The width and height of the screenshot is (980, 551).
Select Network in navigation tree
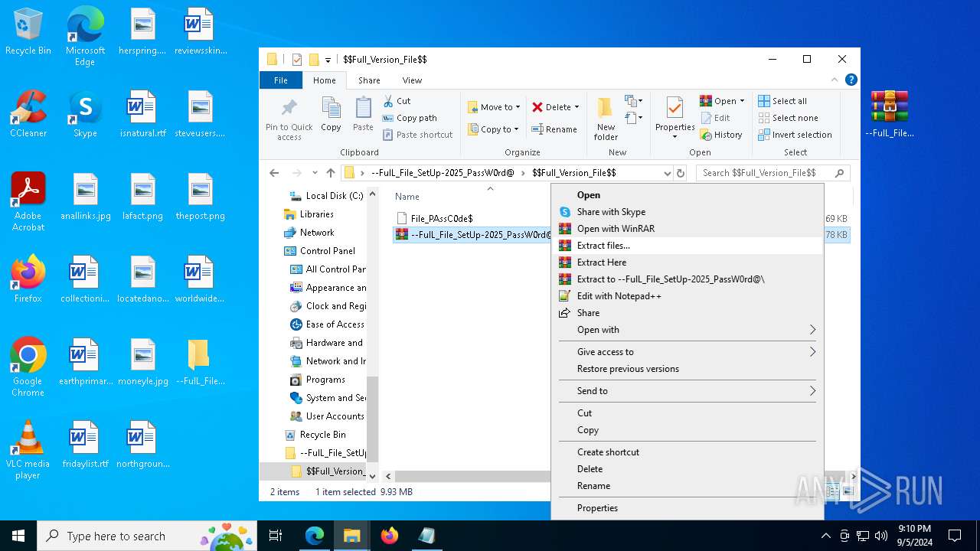tap(309, 233)
